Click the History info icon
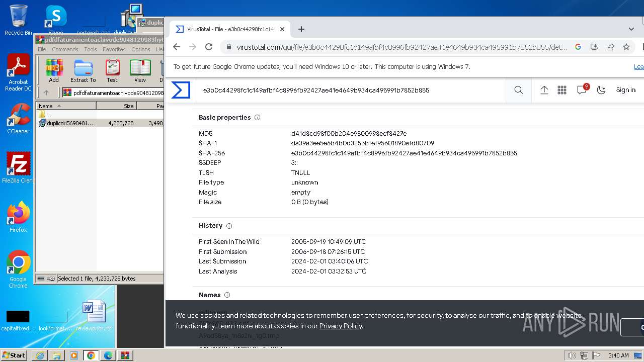 tap(229, 226)
